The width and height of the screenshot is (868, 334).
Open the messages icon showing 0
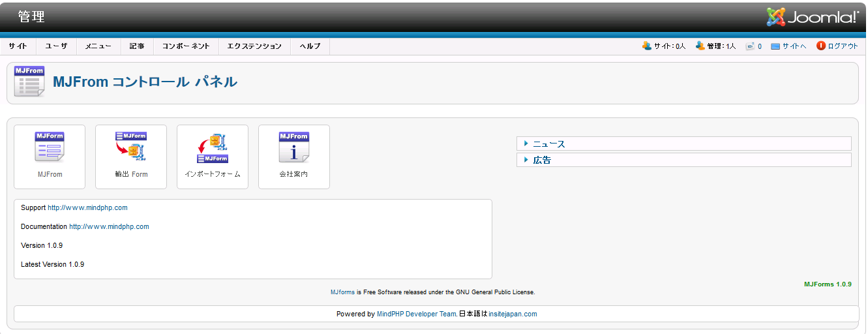[x=751, y=46]
